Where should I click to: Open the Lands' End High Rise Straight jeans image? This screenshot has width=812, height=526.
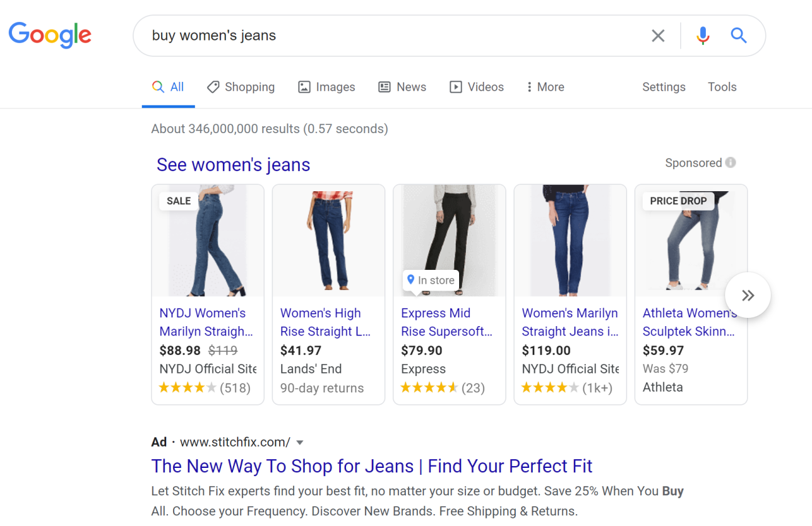click(329, 241)
